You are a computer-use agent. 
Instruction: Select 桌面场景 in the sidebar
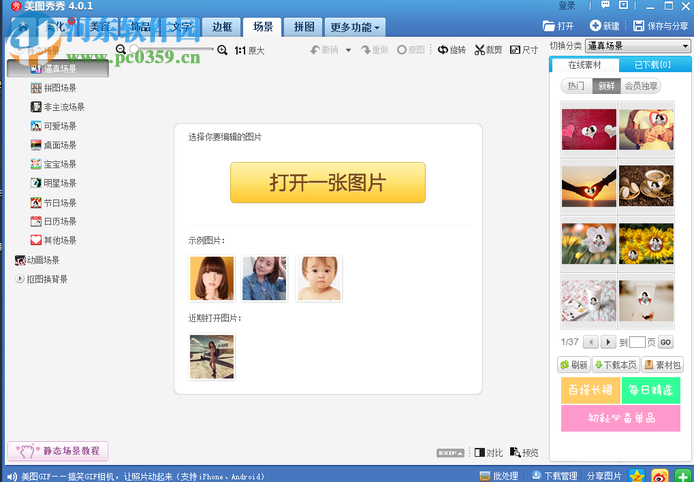[54, 145]
